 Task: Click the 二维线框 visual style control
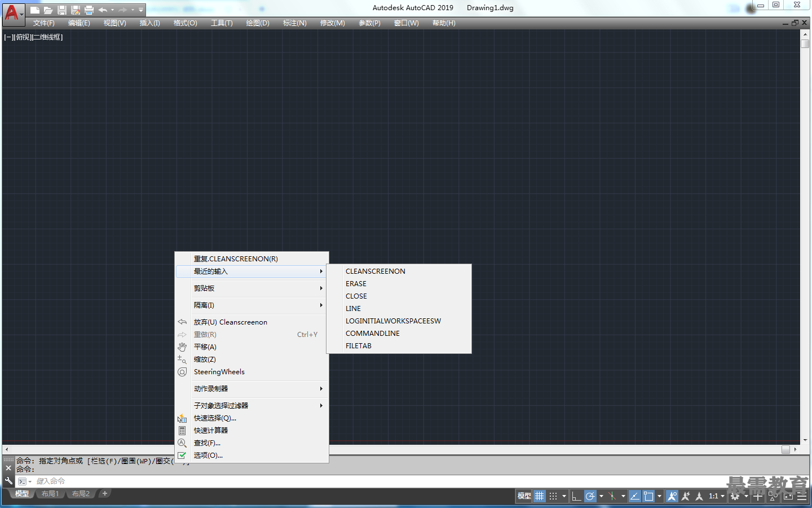48,37
